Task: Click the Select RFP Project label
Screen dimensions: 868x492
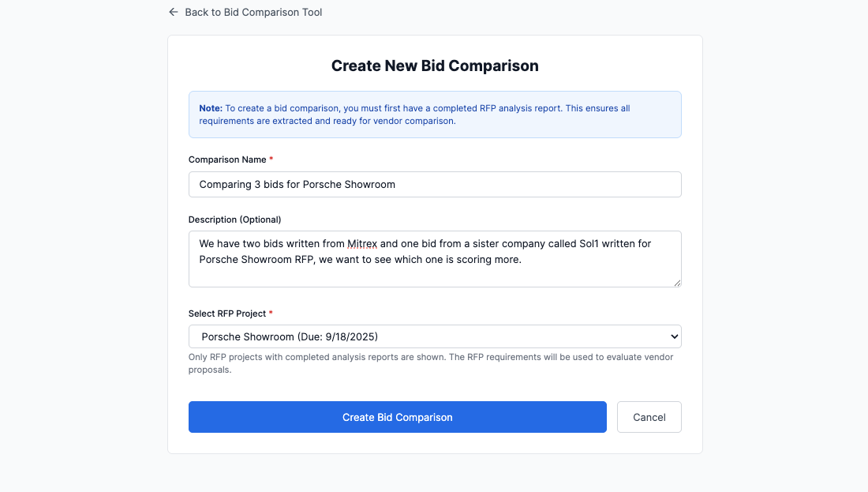Action: pyautogui.click(x=227, y=314)
